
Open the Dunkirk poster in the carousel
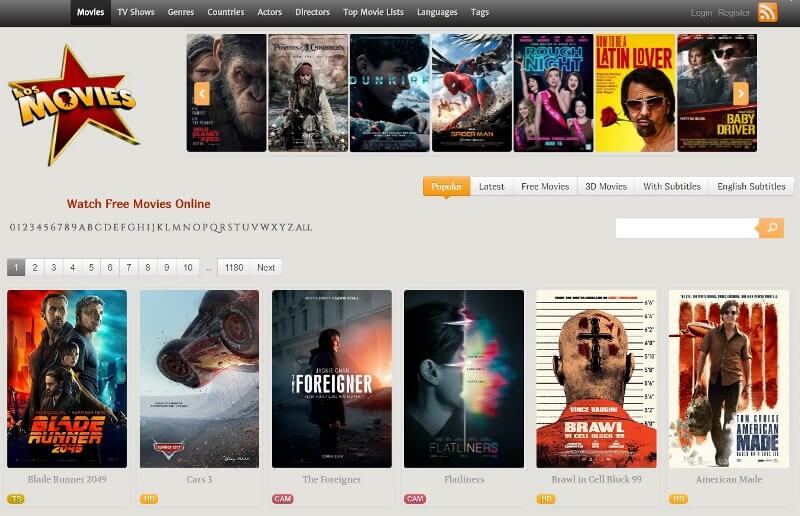point(389,93)
